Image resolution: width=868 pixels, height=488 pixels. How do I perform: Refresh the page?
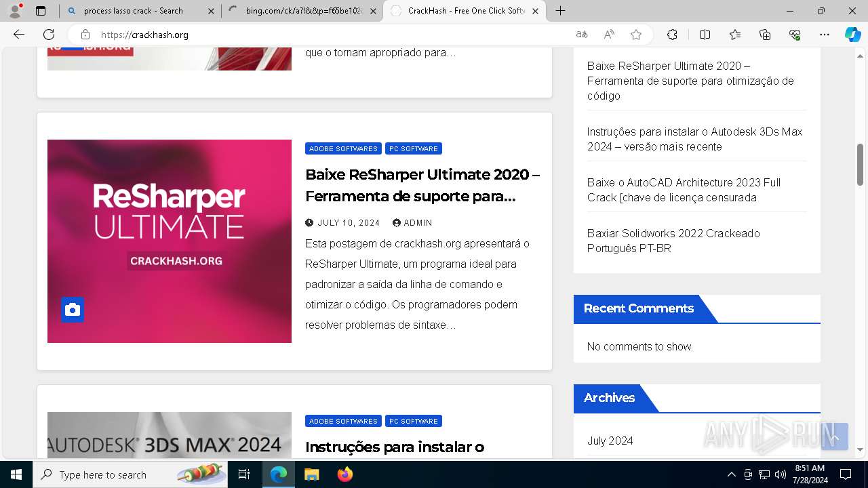49,35
